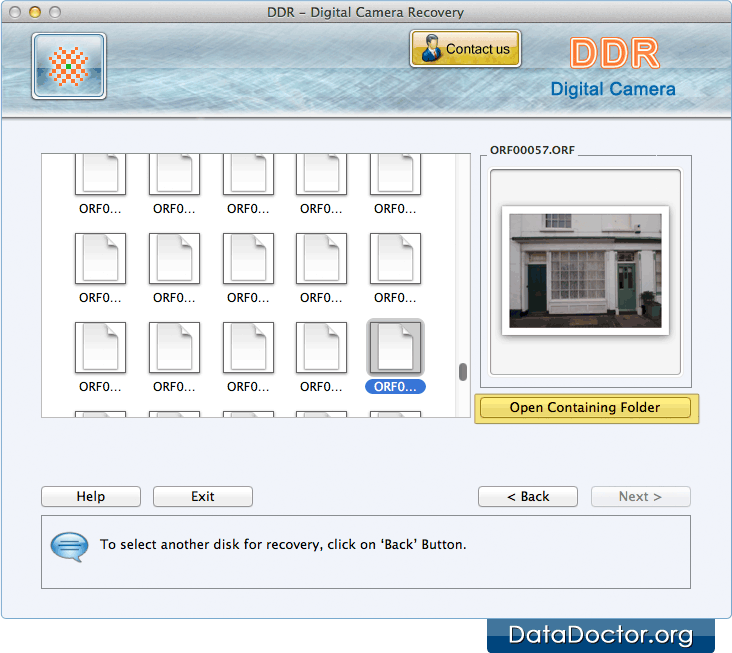The width and height of the screenshot is (732, 653).
Task: Click the Next > button
Action: [640, 496]
